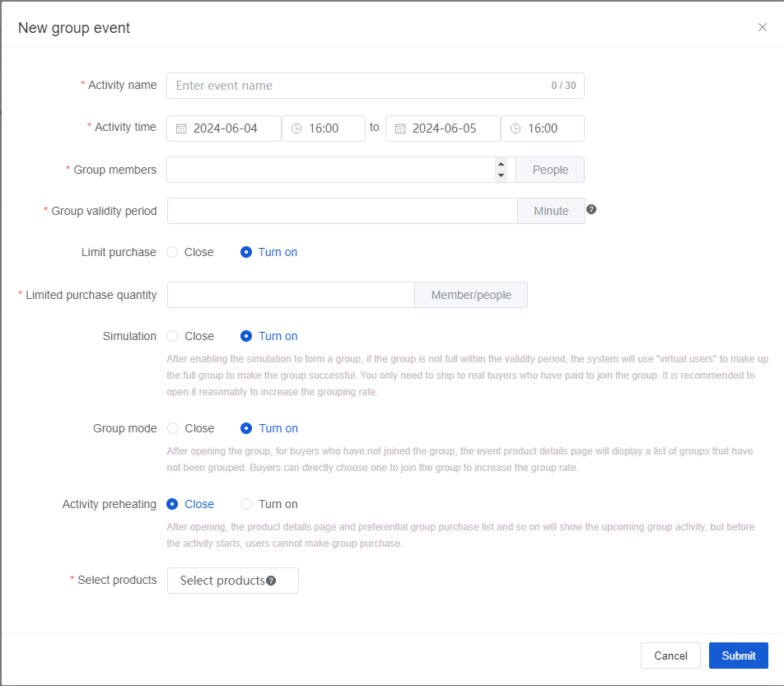
Task: Click the Submit button
Action: 739,656
